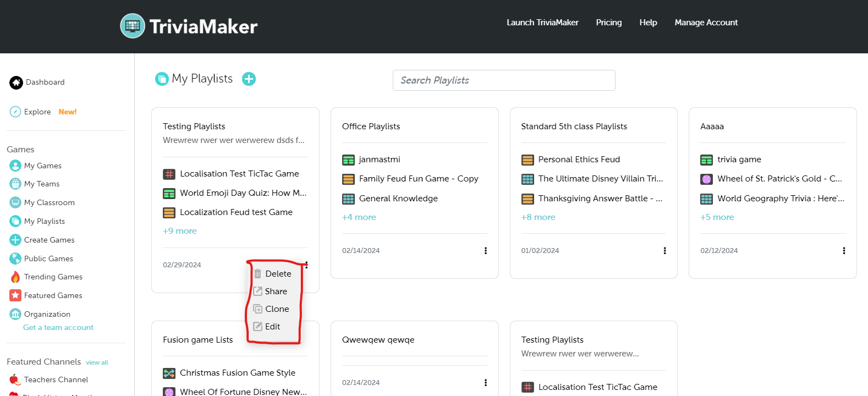Open Trending Games flame icon

tap(15, 277)
